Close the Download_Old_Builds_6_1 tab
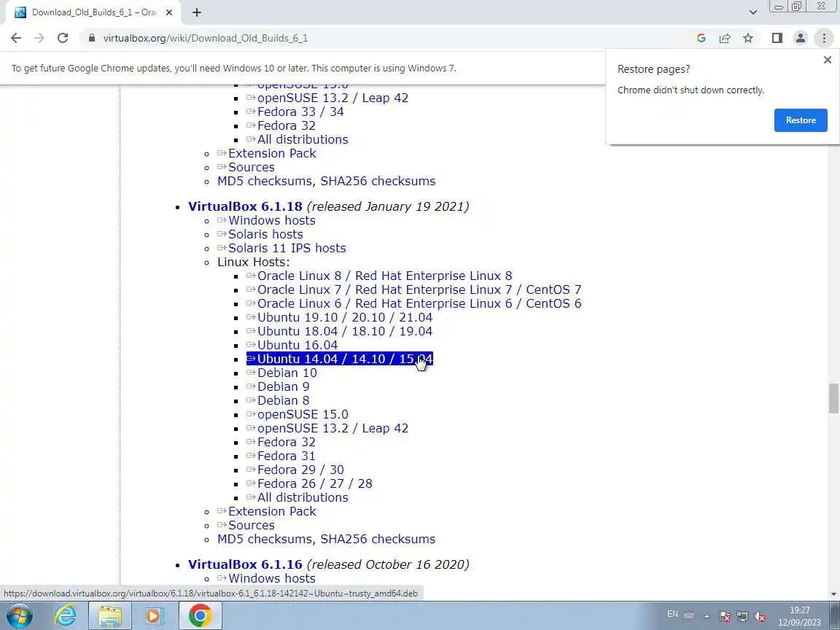 click(x=169, y=12)
